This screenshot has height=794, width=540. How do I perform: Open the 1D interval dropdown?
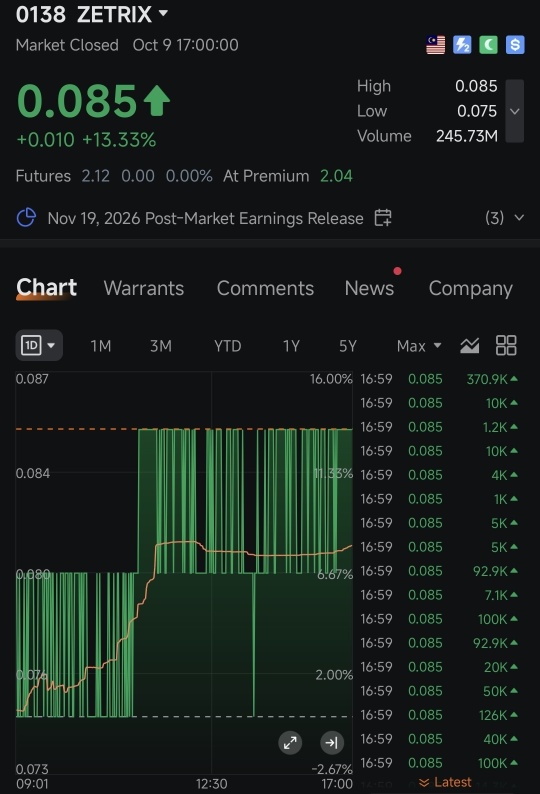39,345
